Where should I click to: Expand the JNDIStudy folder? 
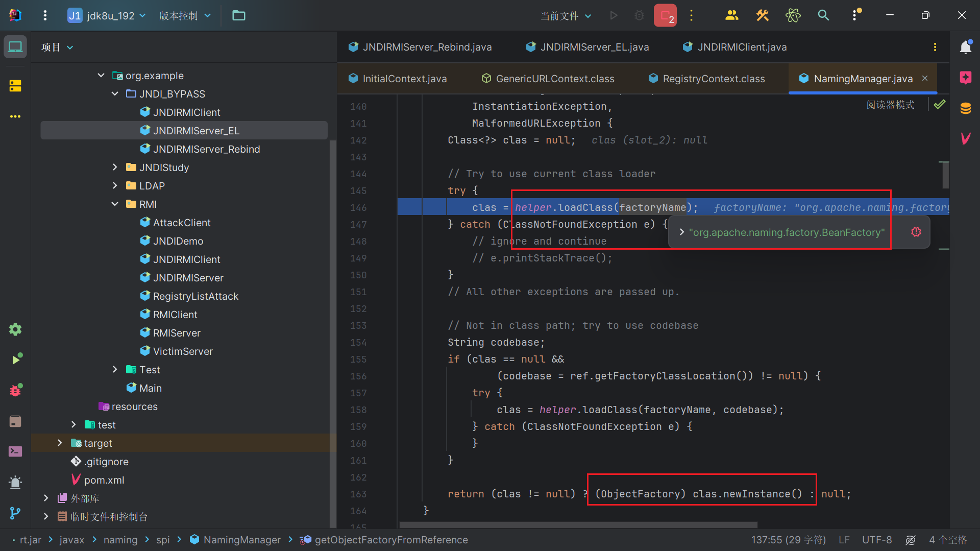(x=115, y=167)
